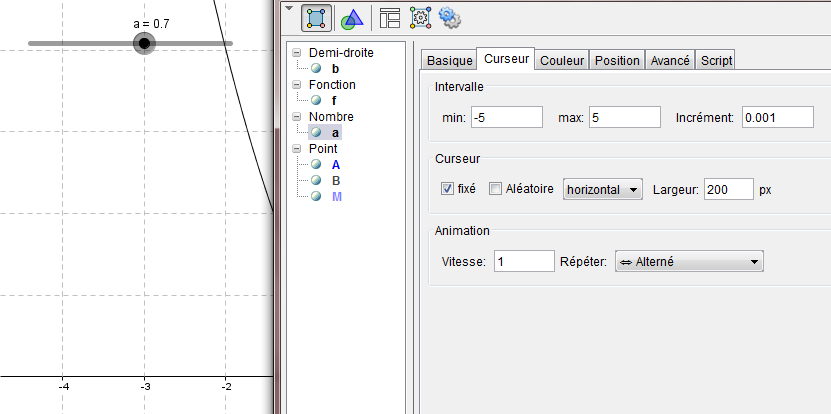Collapse the Point tree category
831x414 pixels.
point(296,149)
